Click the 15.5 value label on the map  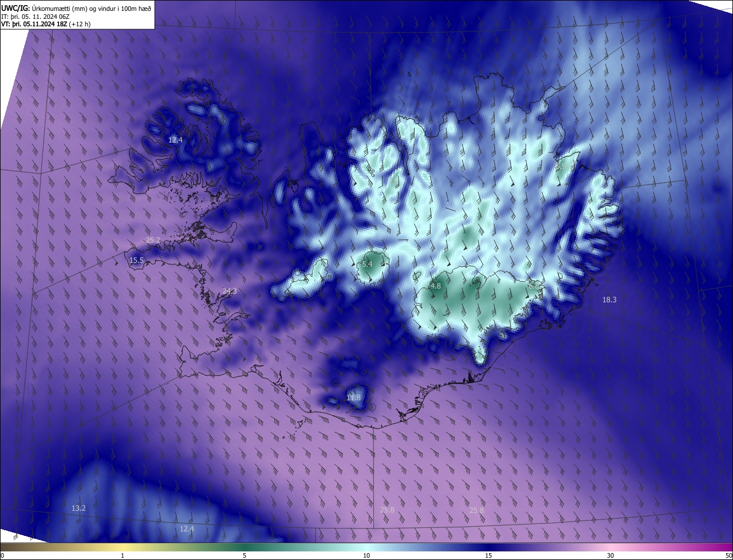136,261
